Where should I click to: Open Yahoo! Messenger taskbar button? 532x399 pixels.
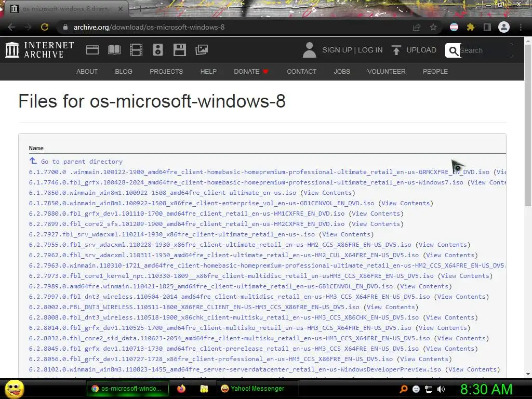point(257,389)
